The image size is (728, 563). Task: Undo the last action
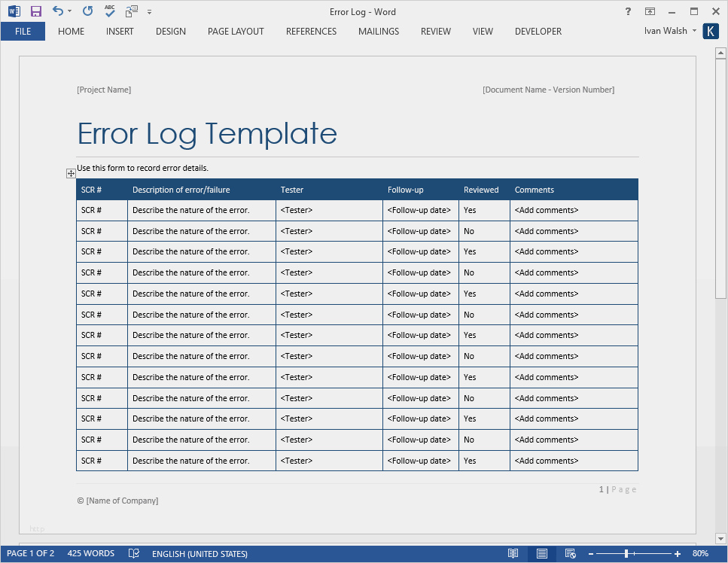pyautogui.click(x=57, y=11)
